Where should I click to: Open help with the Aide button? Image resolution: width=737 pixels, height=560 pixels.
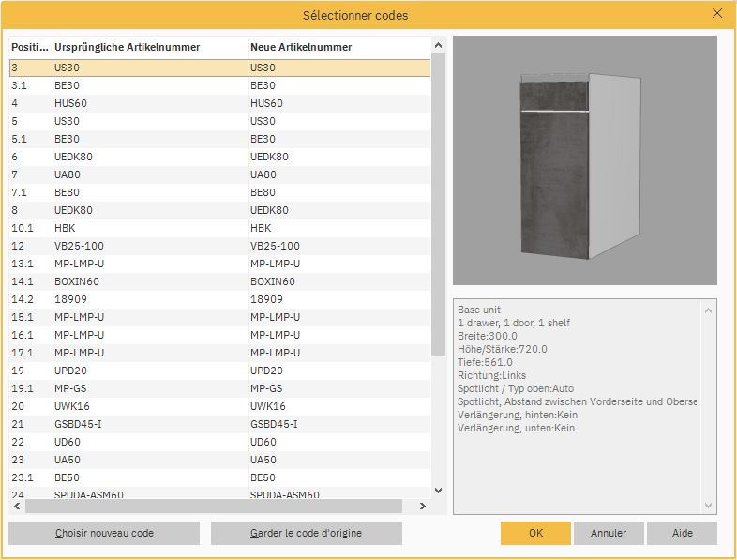point(683,533)
